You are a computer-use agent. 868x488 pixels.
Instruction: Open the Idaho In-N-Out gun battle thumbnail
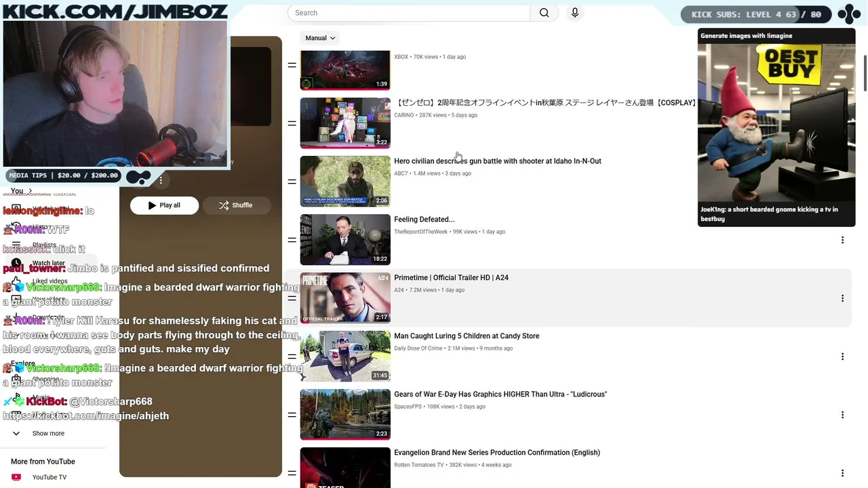(345, 181)
